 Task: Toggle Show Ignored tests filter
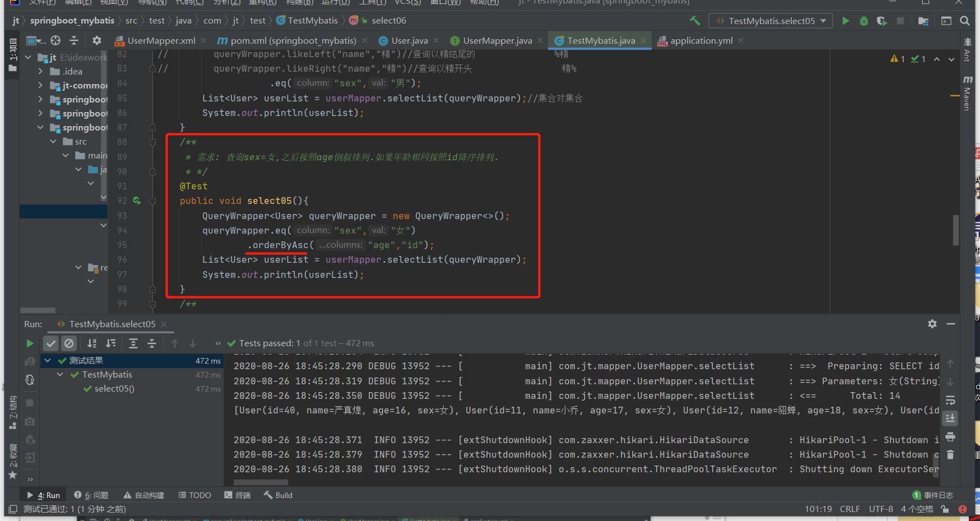point(69,343)
